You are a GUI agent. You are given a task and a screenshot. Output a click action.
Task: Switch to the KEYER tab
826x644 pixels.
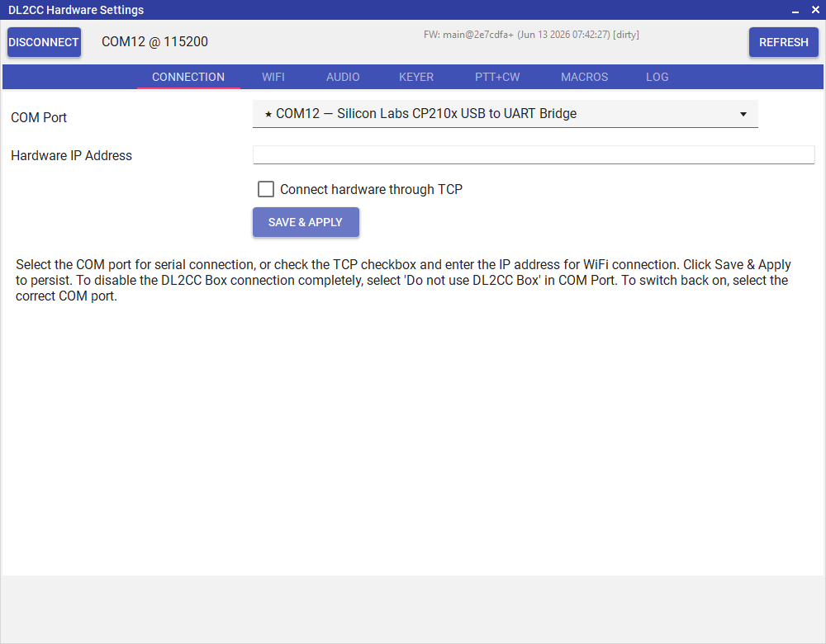tap(416, 77)
